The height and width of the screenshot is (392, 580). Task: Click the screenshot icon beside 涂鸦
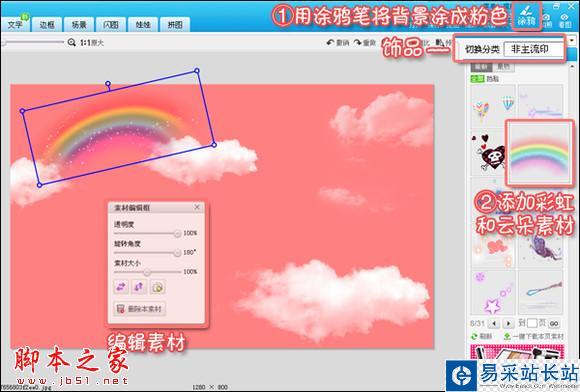point(547,21)
